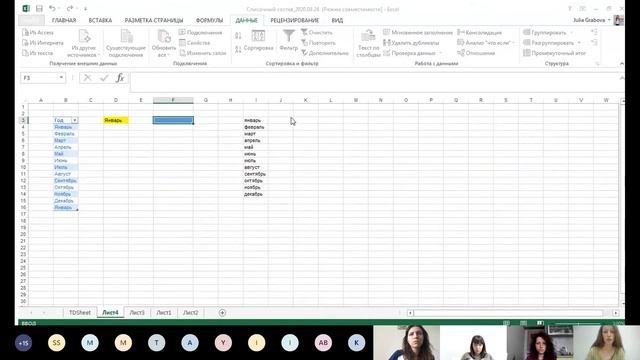Image resolution: width=640 pixels, height=360 pixels.
Task: Click the Insert Function fx icon
Action: tap(120, 78)
